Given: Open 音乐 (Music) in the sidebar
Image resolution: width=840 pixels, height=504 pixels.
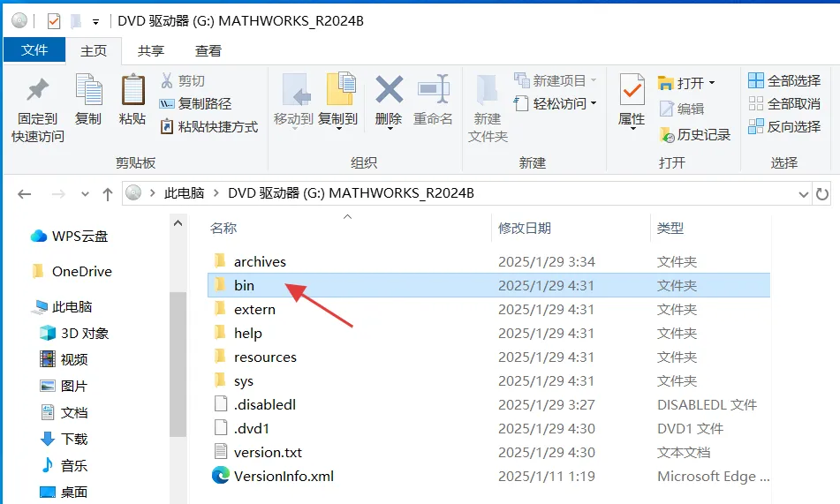Looking at the screenshot, I should 64,465.
